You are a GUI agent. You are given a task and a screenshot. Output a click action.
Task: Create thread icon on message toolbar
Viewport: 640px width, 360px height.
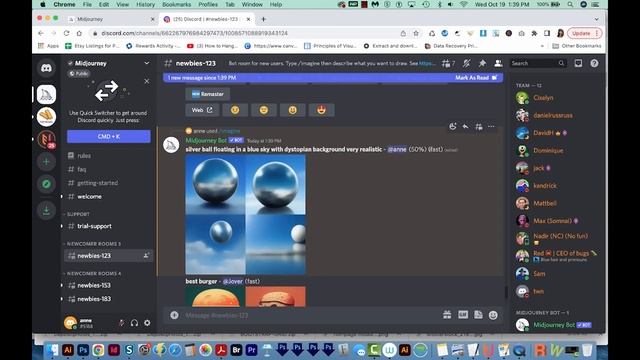coord(478,127)
